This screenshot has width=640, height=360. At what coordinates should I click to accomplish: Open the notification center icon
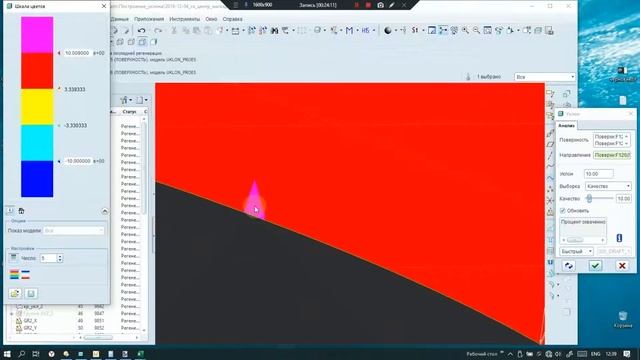tap(627, 354)
